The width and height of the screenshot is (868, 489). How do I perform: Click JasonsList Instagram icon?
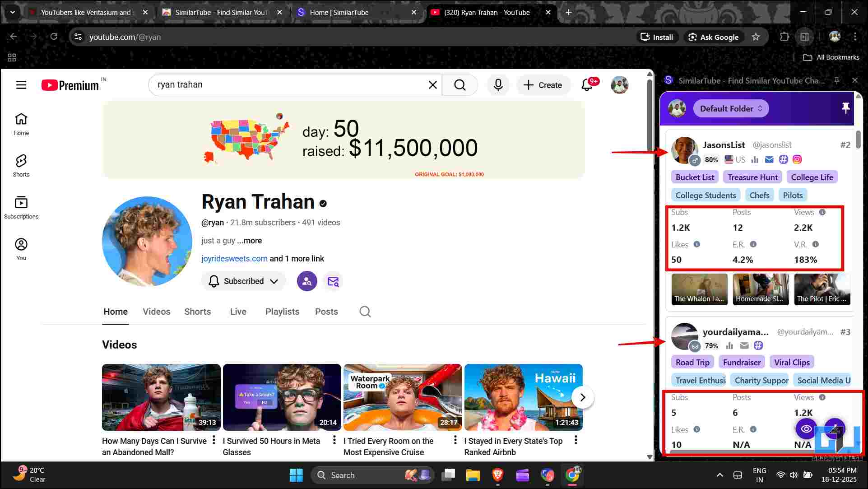click(x=797, y=159)
